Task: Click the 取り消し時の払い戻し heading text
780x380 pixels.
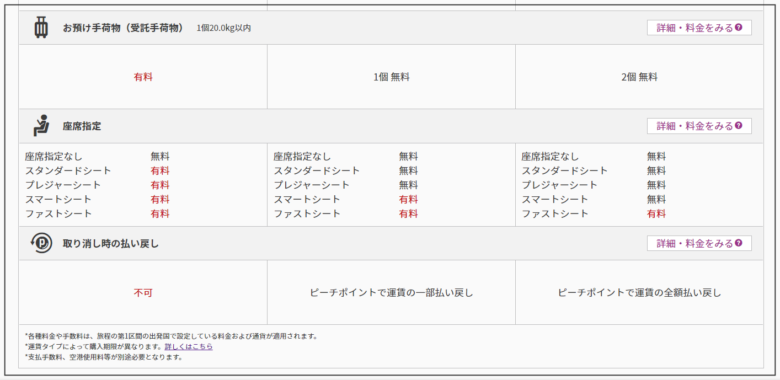Action: point(110,244)
